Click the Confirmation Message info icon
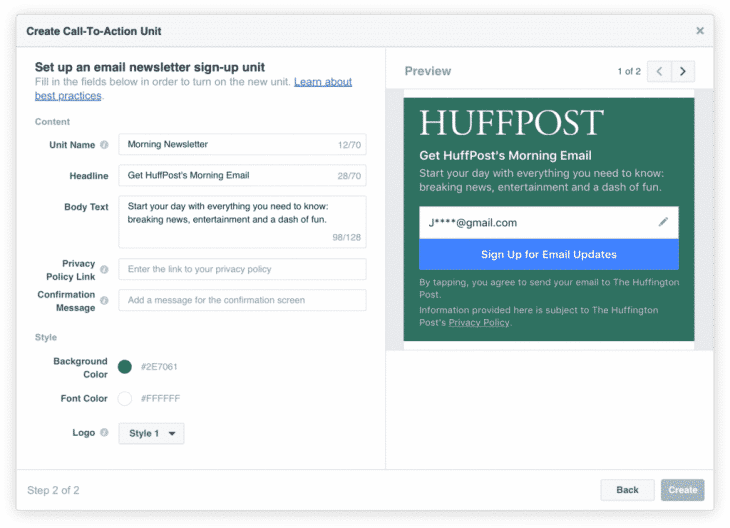 [104, 300]
